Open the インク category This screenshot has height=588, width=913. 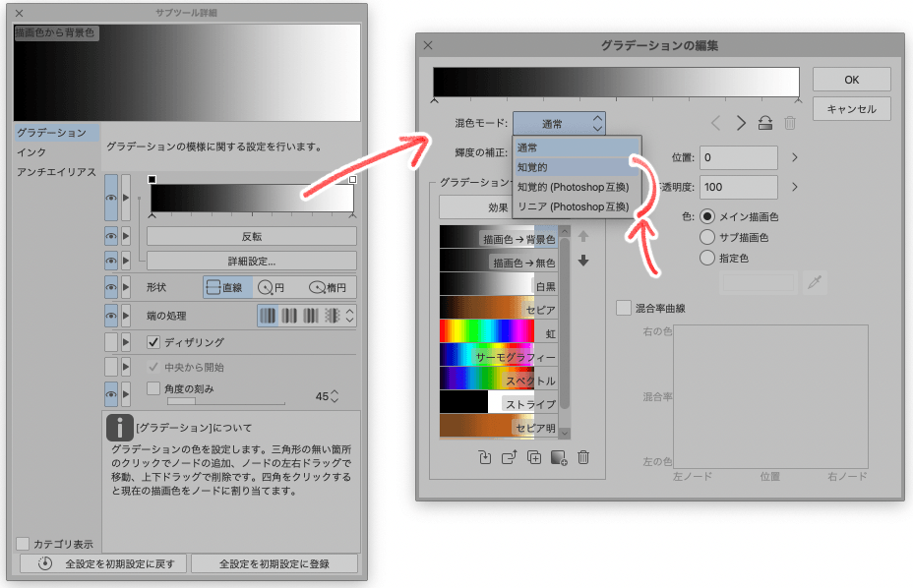tap(31, 152)
